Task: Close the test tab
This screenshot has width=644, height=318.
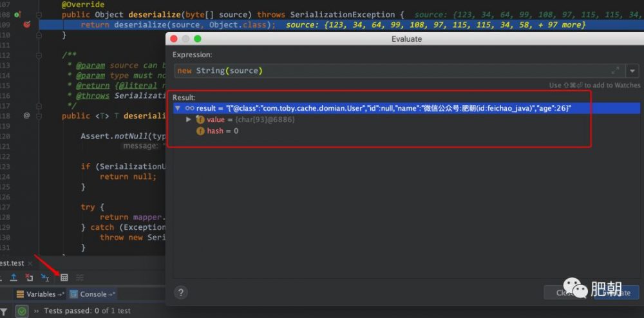Action: click(x=30, y=263)
